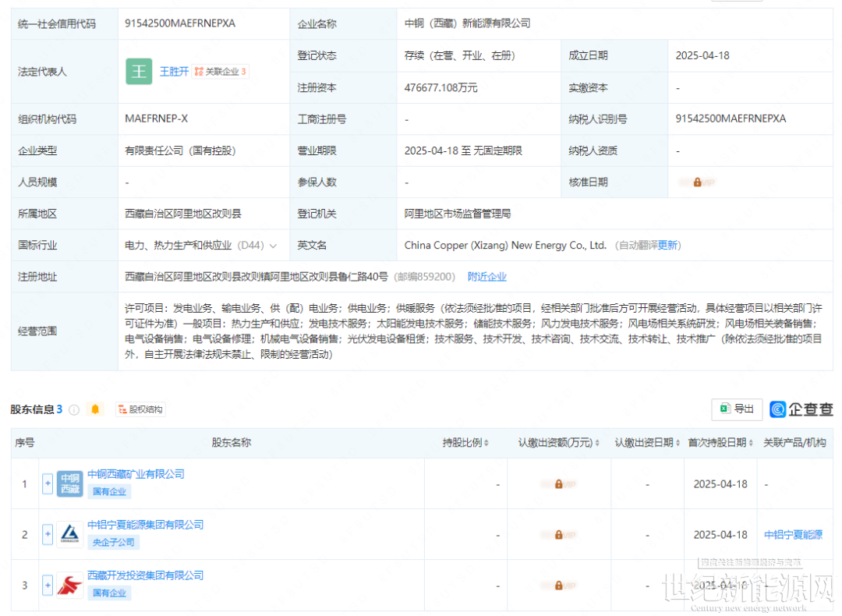842x616 pixels.
Task: Select the registered capital 476677.108万元
Action: (440, 87)
